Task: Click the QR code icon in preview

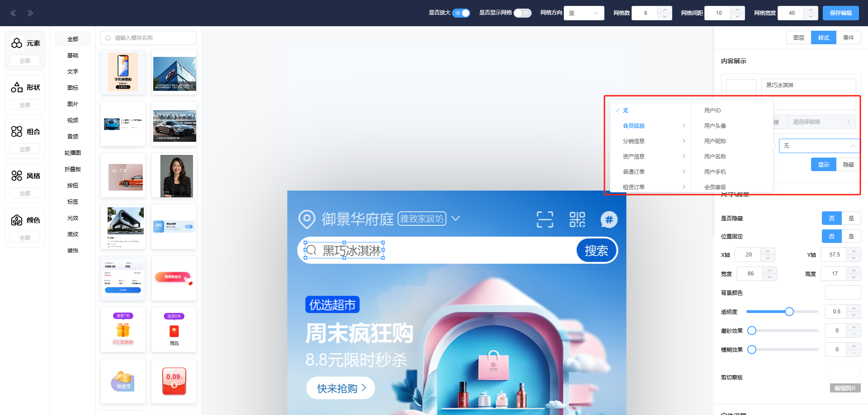Action: tap(577, 219)
